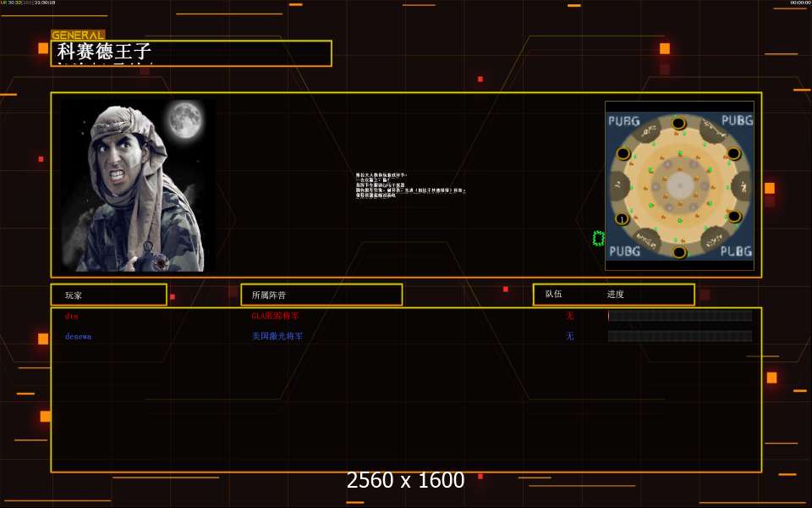This screenshot has height=508, width=812.
Task: Click the 玩家 column header
Action: pyautogui.click(x=108, y=295)
